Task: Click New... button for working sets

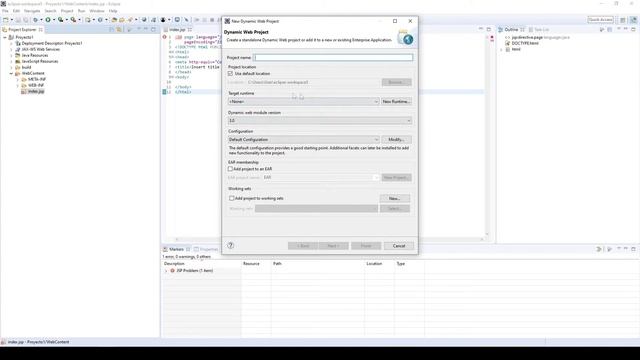Action: click(x=395, y=198)
